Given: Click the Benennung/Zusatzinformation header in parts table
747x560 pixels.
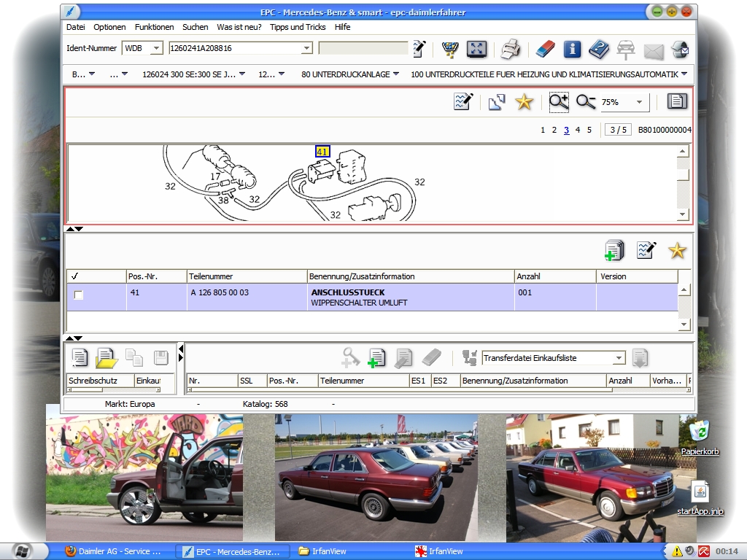Looking at the screenshot, I should click(x=411, y=276).
